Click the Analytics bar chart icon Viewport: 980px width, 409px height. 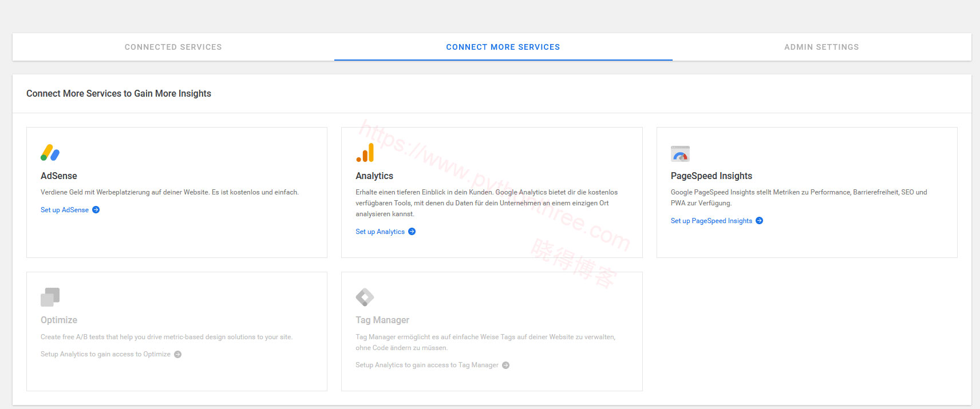tap(365, 153)
